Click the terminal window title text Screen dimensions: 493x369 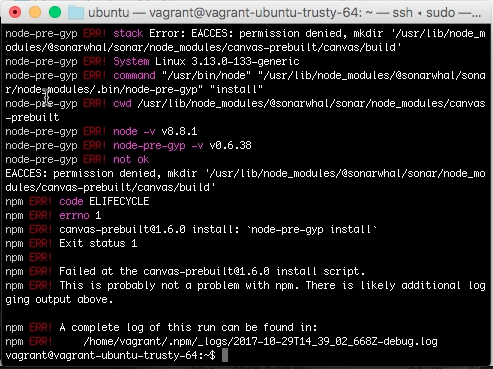click(x=284, y=13)
